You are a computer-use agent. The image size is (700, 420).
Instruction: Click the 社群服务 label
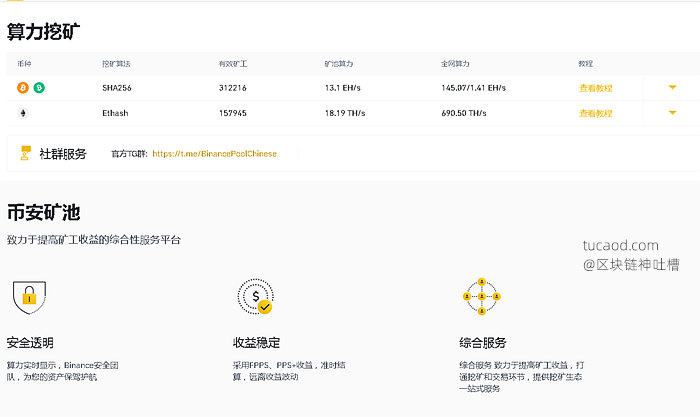pyautogui.click(x=62, y=154)
